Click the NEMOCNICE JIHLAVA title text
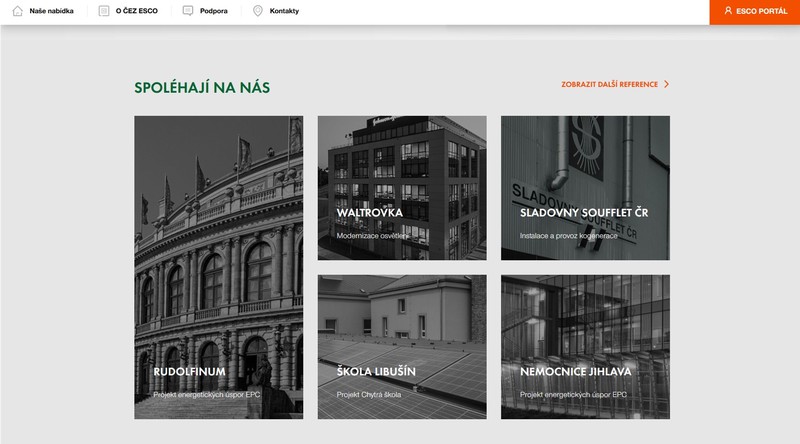 (x=576, y=372)
